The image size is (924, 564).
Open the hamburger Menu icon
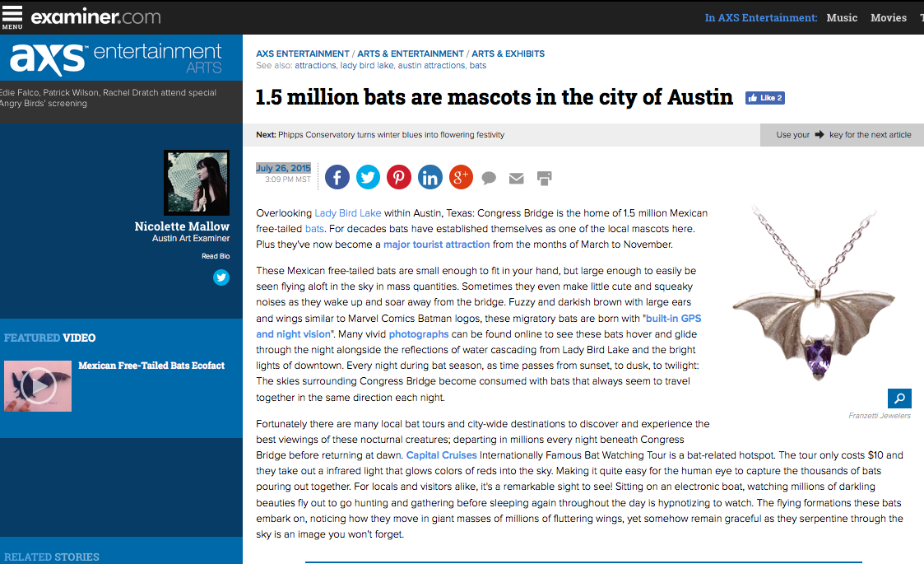tap(12, 16)
